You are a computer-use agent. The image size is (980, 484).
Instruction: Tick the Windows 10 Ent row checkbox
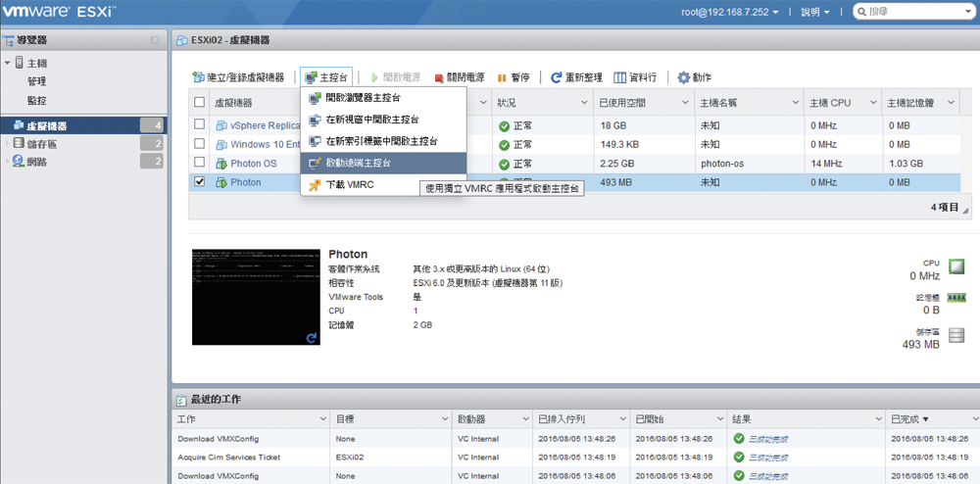199,144
